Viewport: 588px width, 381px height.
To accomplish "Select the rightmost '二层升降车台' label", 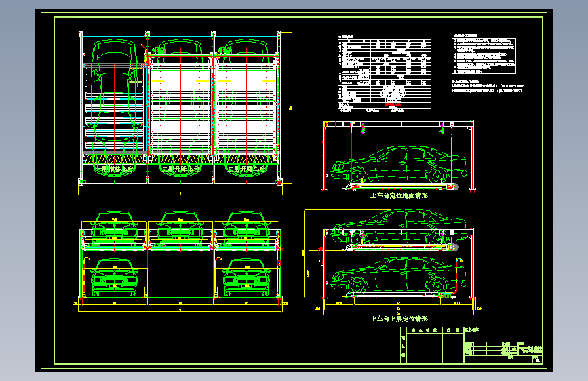I will pos(247,169).
